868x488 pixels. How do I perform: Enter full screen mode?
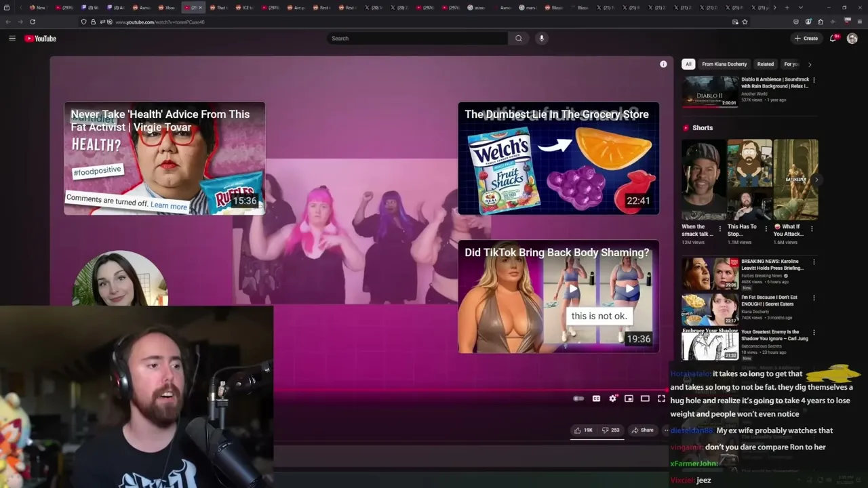point(661,399)
